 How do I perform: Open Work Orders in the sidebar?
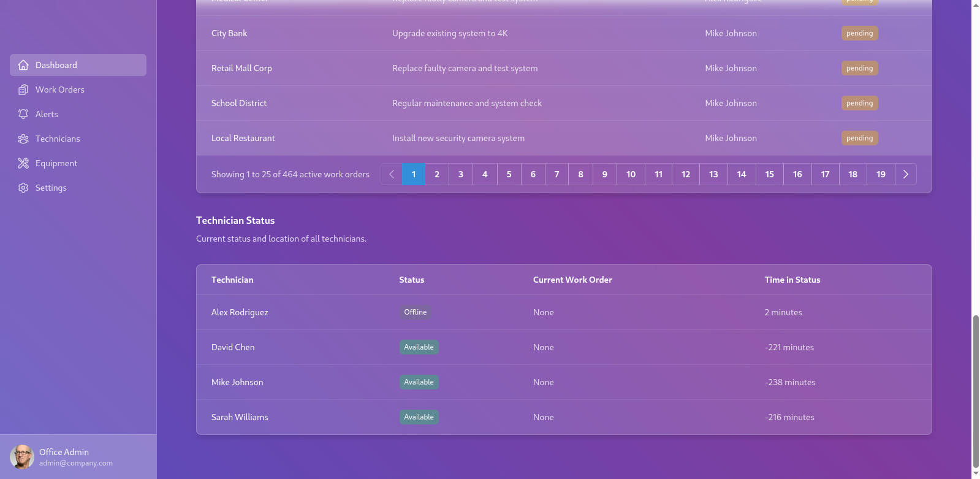[78, 90]
